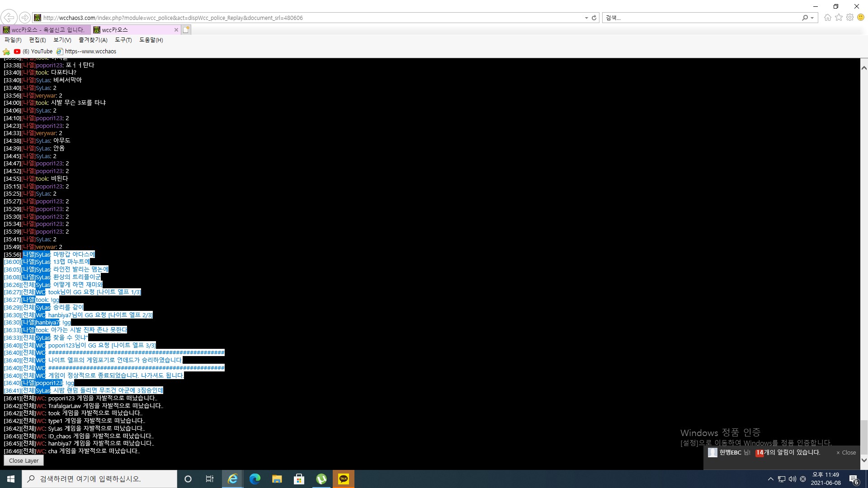This screenshot has height=488, width=868.
Task: Click the add-to-favorites-bar star icon
Action: point(6,52)
